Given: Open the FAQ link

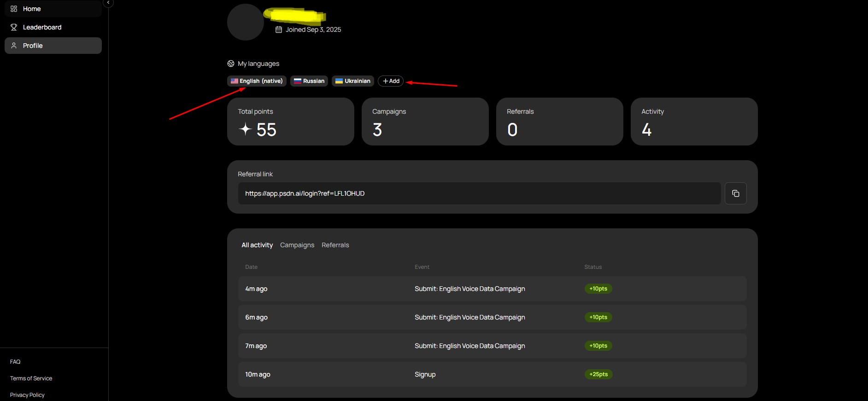Looking at the screenshot, I should click(x=15, y=362).
